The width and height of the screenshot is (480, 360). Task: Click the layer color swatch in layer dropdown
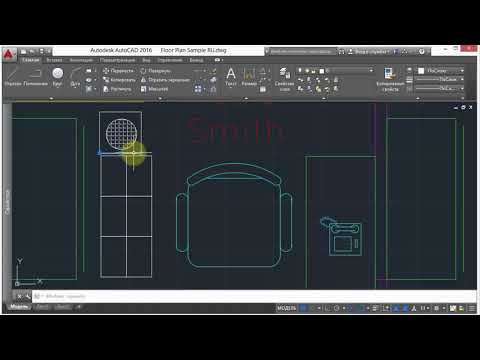(x=322, y=71)
